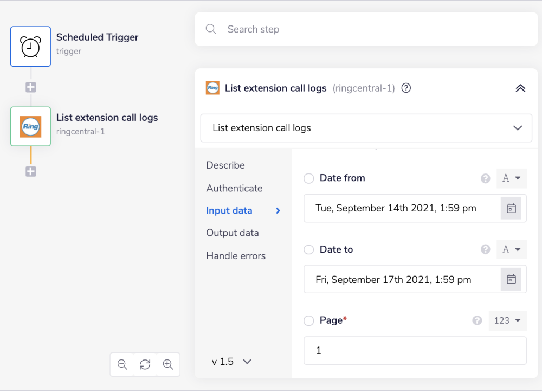
Task: Open the calendar picker for Date from
Action: tap(511, 208)
